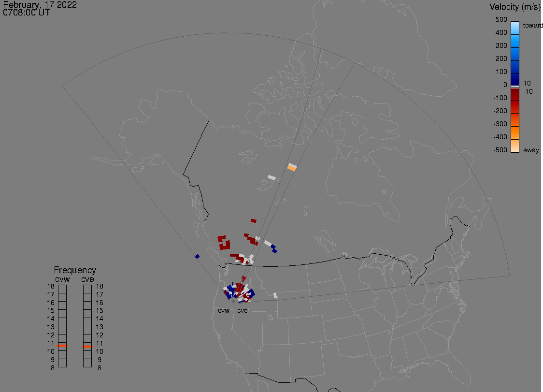Click the -100 value on velocity scale
Screen dimensions: 543x392
click(500, 98)
